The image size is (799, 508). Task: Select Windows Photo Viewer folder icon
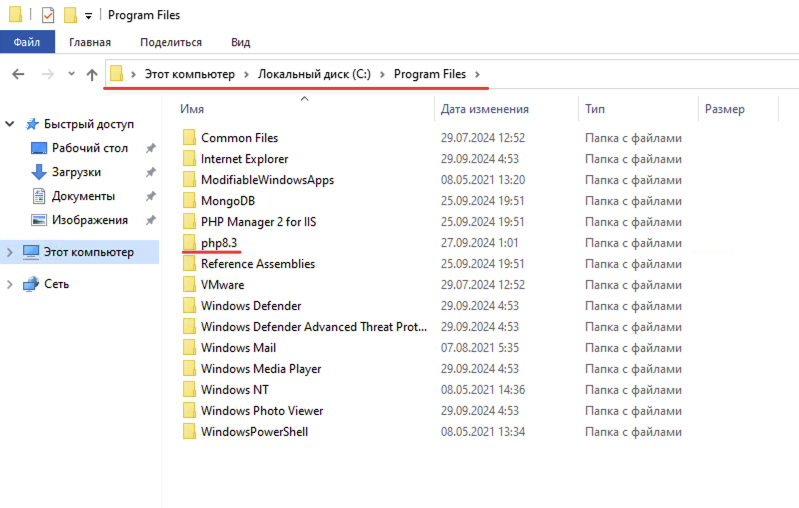coord(189,410)
